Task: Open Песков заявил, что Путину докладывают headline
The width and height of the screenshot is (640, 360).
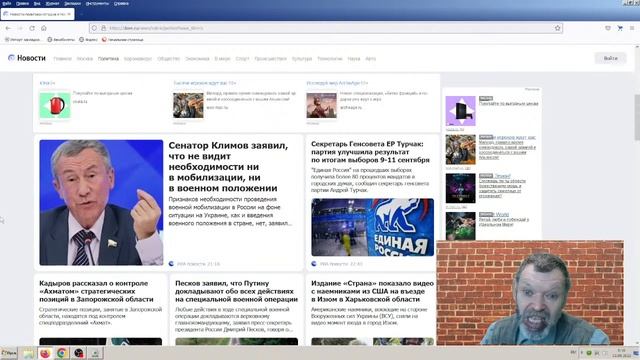Action: [x=236, y=291]
